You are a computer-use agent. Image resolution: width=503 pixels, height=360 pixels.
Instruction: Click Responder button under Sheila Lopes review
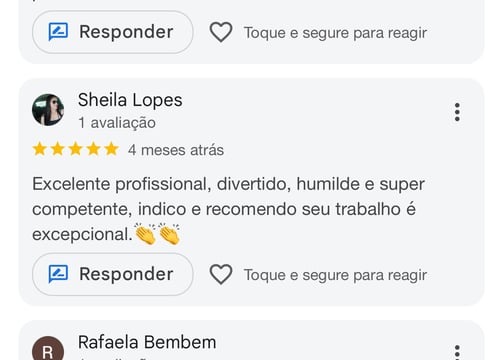pos(113,274)
